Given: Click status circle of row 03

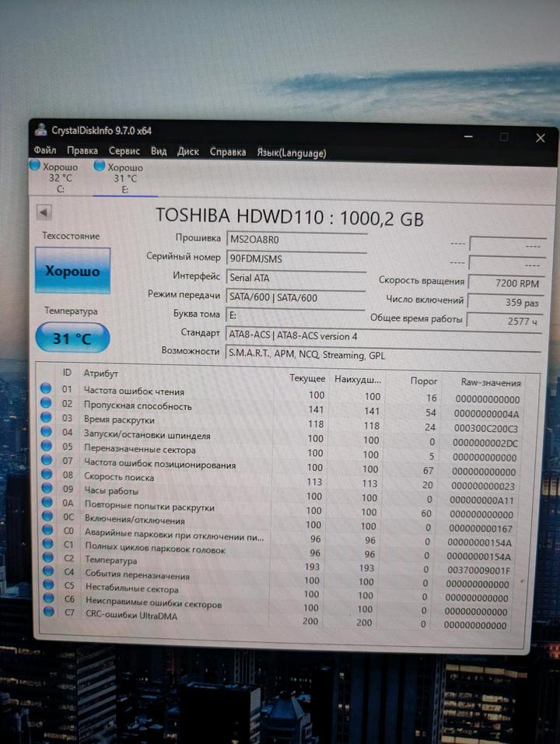Looking at the screenshot, I should point(46,417).
